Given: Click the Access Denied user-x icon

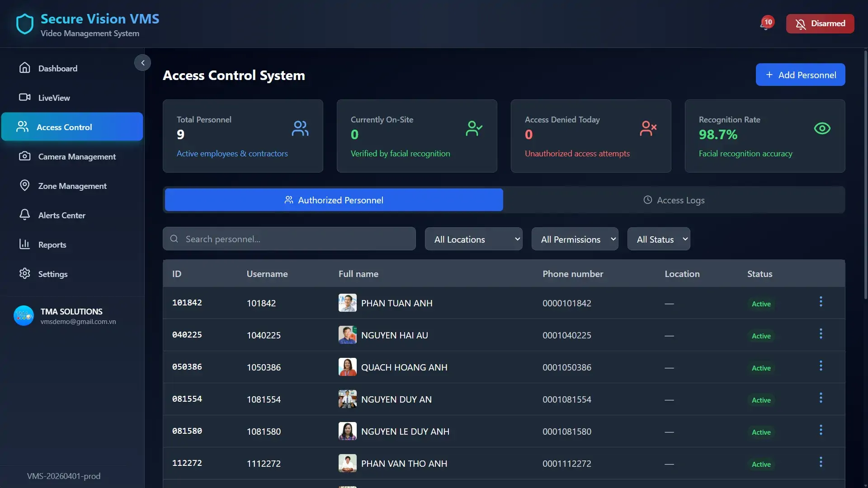Looking at the screenshot, I should [648, 129].
